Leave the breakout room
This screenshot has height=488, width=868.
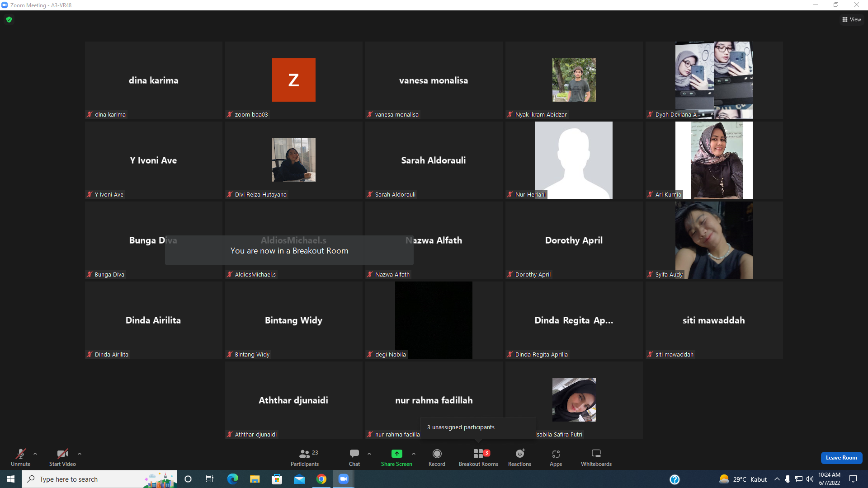tap(841, 458)
